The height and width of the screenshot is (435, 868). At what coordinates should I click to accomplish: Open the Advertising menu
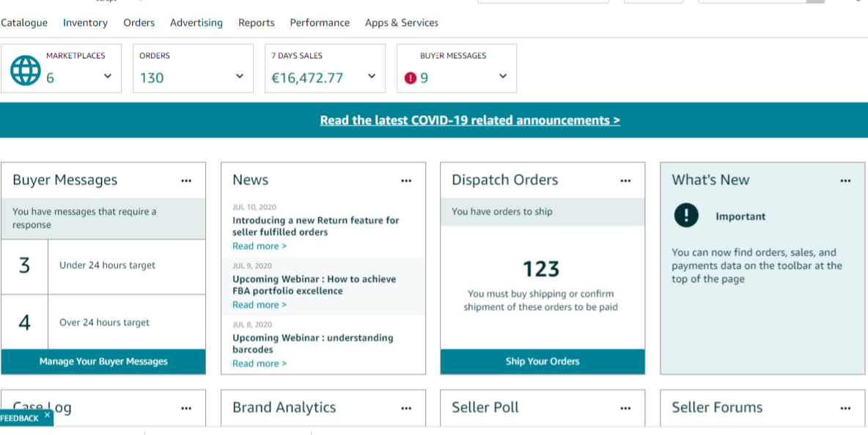(196, 23)
